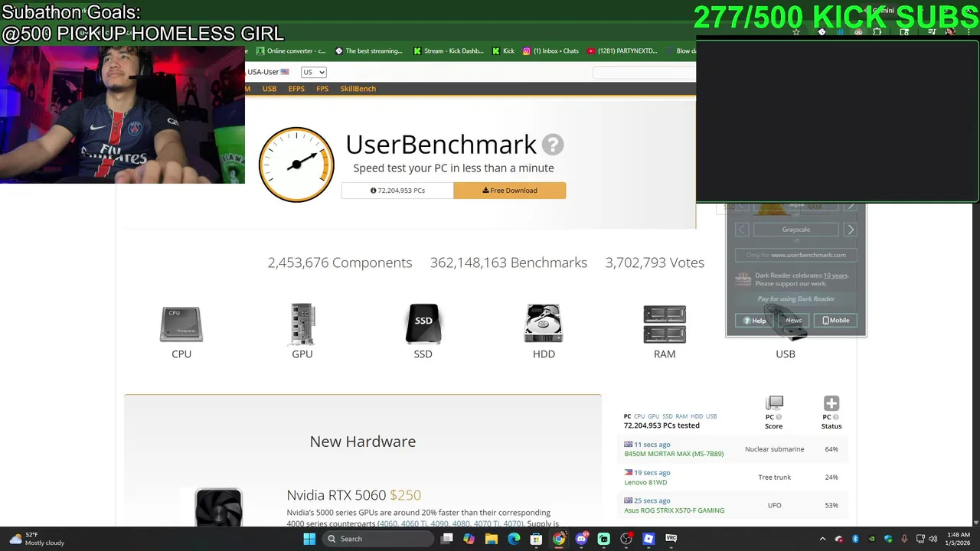The height and width of the screenshot is (551, 980).
Task: Click Pay for using Dark Reader
Action: [x=796, y=299]
